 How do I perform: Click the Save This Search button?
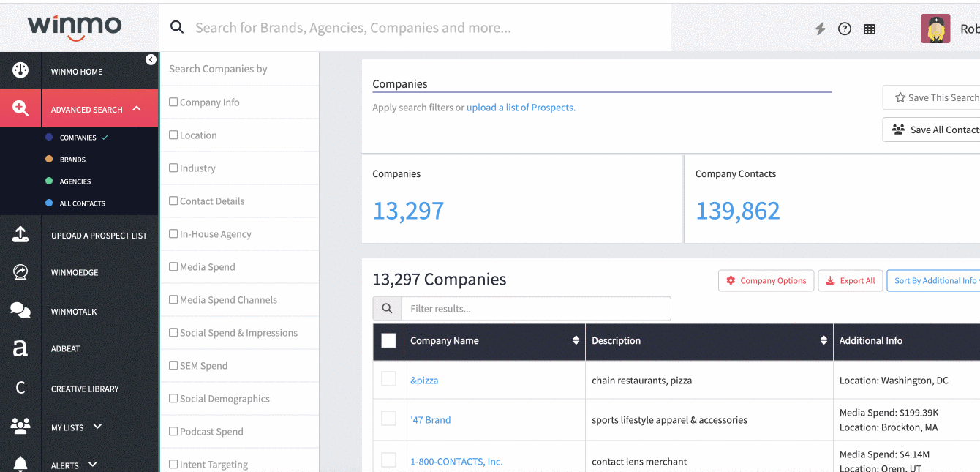[x=932, y=97]
